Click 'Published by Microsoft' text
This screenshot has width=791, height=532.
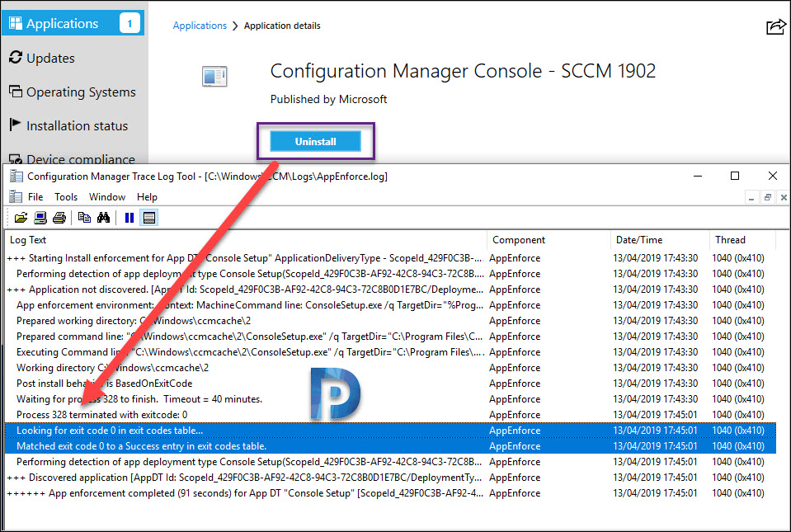pyautogui.click(x=328, y=99)
